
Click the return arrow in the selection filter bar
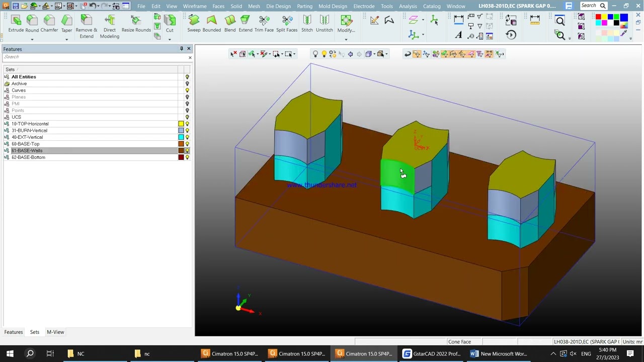408,54
